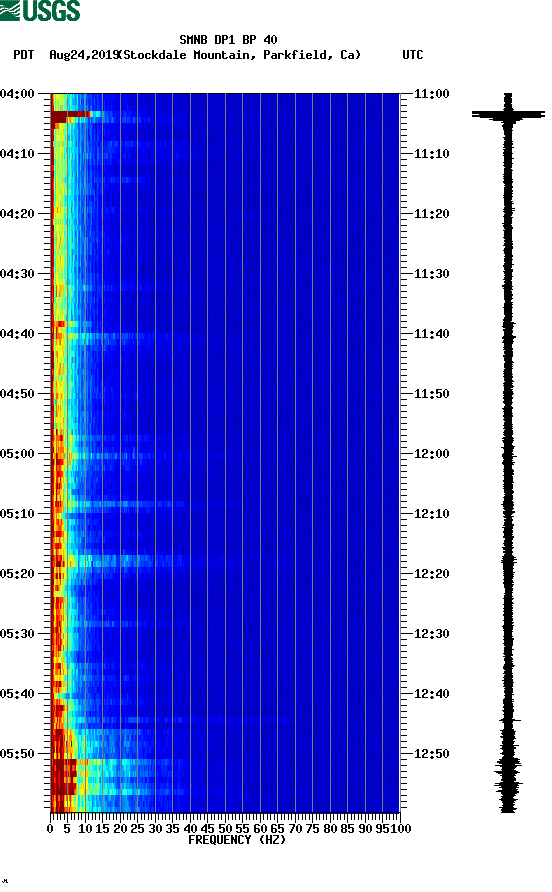Click the '05:20' PDT time label
The height and width of the screenshot is (892, 552).
(x=18, y=574)
